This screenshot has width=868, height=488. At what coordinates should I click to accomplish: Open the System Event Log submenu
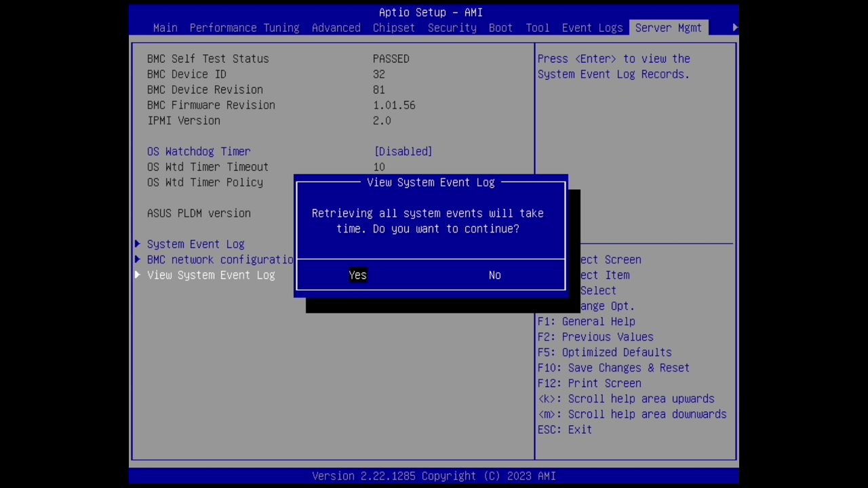pyautogui.click(x=195, y=244)
